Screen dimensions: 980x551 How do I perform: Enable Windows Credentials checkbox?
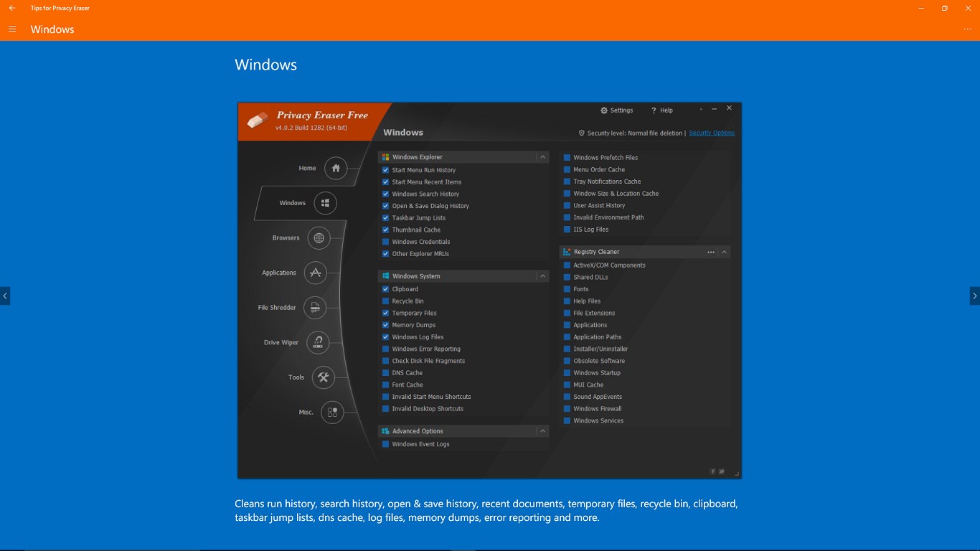(x=386, y=242)
